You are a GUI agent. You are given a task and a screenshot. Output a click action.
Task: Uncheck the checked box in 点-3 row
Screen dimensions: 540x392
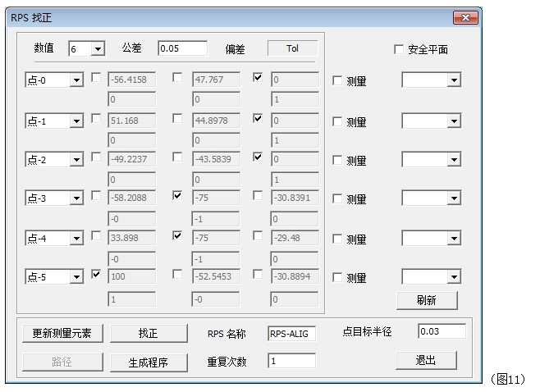(x=177, y=195)
